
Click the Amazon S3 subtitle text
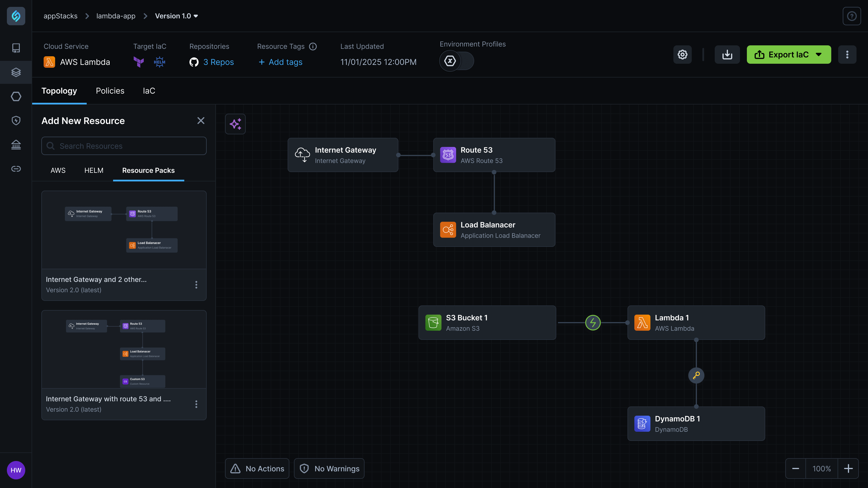(x=463, y=328)
